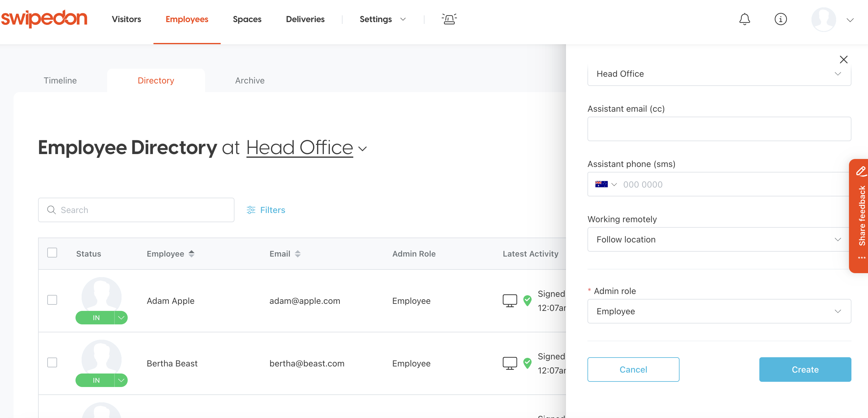Go to Employees menu
The image size is (868, 418).
187,19
